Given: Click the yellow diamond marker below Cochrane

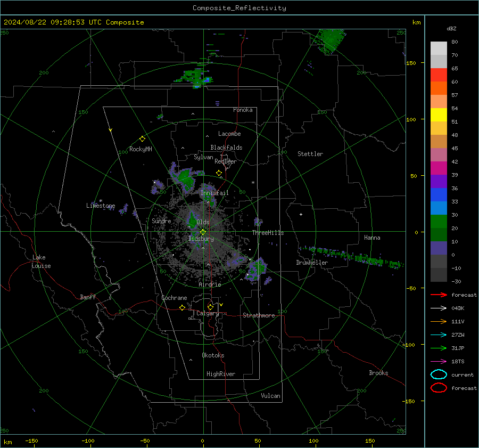Looking at the screenshot, I should click(x=182, y=307).
